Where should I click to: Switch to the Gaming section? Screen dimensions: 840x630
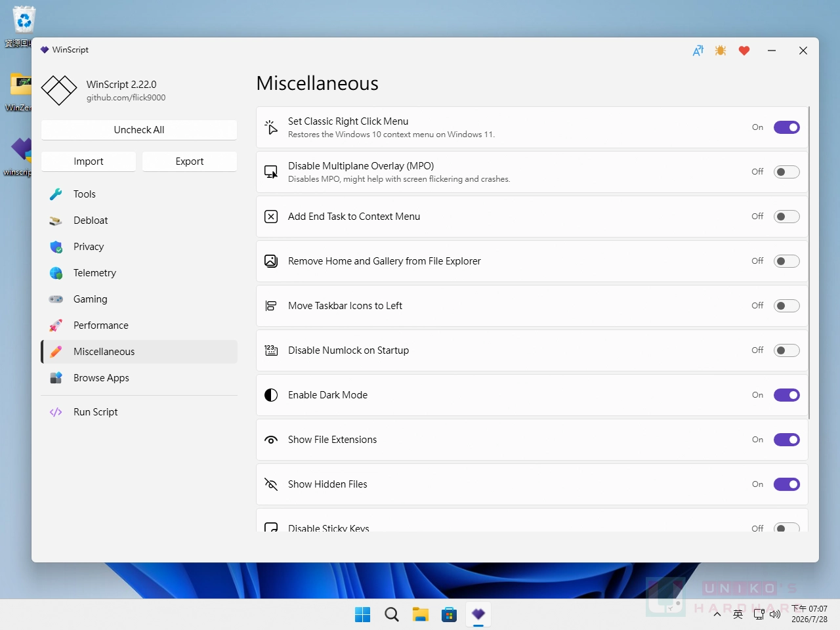tap(139, 299)
